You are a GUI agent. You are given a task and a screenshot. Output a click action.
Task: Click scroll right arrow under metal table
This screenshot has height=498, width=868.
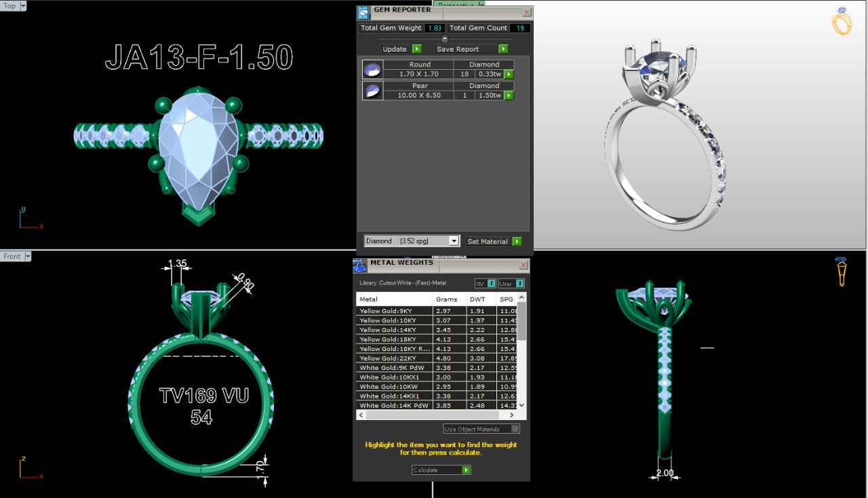click(513, 414)
